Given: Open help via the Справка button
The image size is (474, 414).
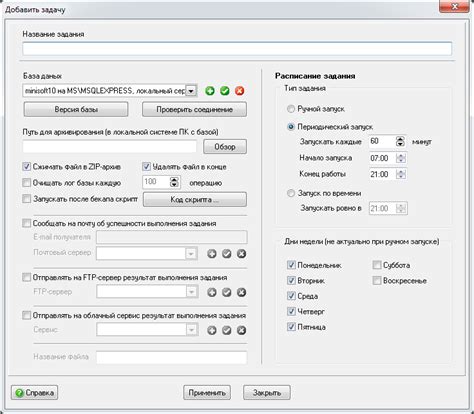Looking at the screenshot, I should [34, 393].
